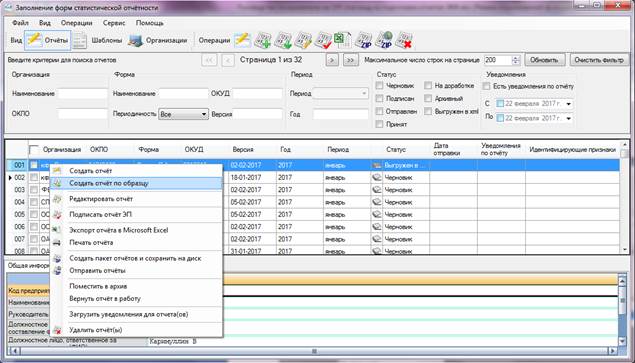Click the Очистить фильтр button
635x363 pixels.
coord(599,60)
